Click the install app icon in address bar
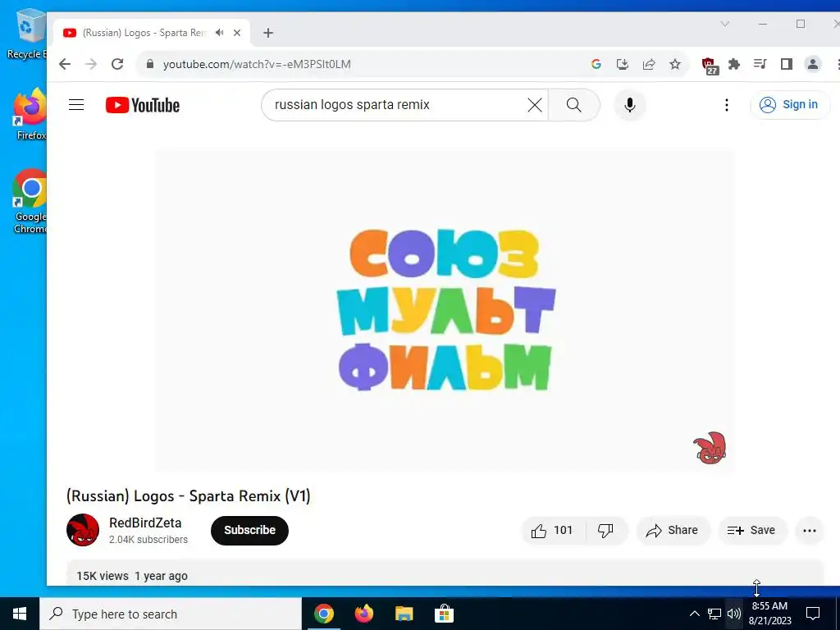The width and height of the screenshot is (840, 630). (622, 64)
